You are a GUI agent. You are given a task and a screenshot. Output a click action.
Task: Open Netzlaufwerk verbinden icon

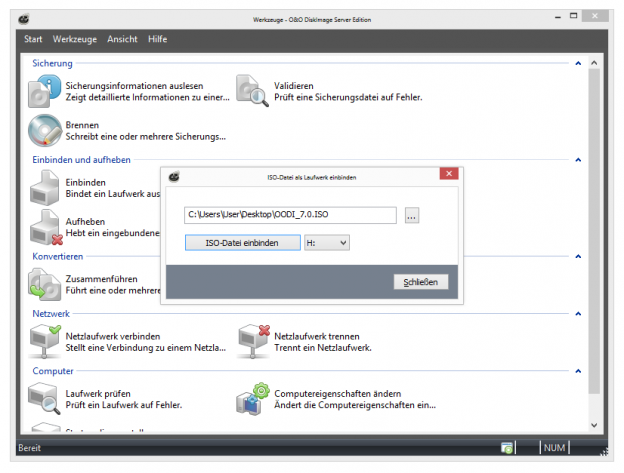[44, 341]
